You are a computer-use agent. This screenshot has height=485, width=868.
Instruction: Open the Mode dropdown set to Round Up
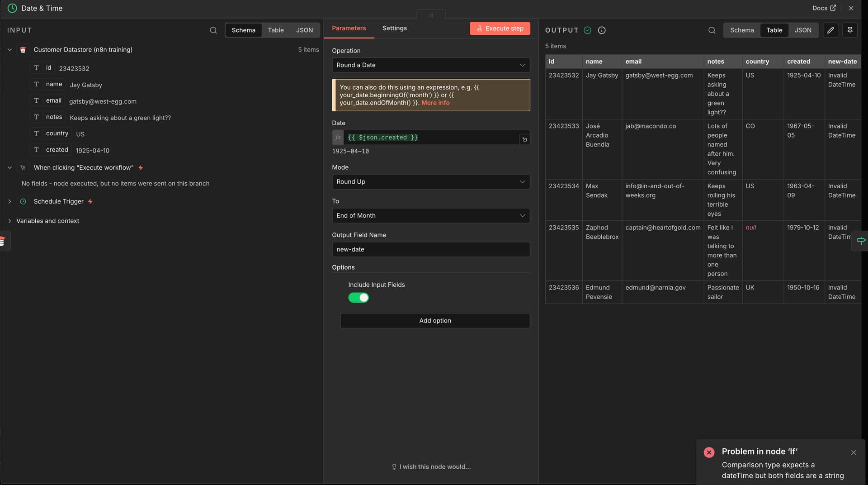tap(430, 182)
